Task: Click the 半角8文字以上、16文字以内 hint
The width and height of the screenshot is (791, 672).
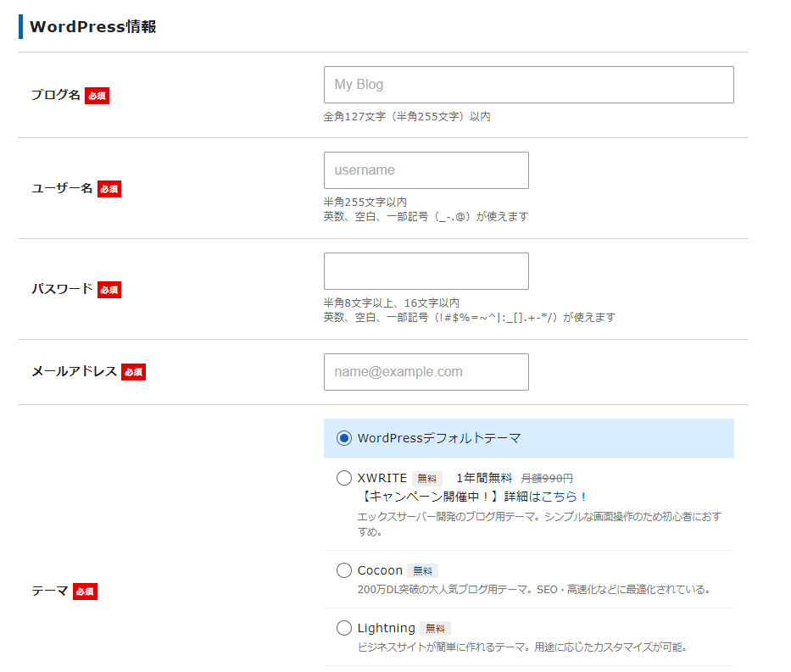Action: click(x=391, y=303)
